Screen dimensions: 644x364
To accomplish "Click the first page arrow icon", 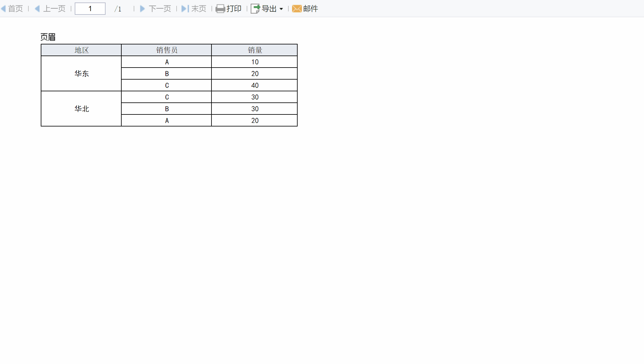I will [3, 9].
